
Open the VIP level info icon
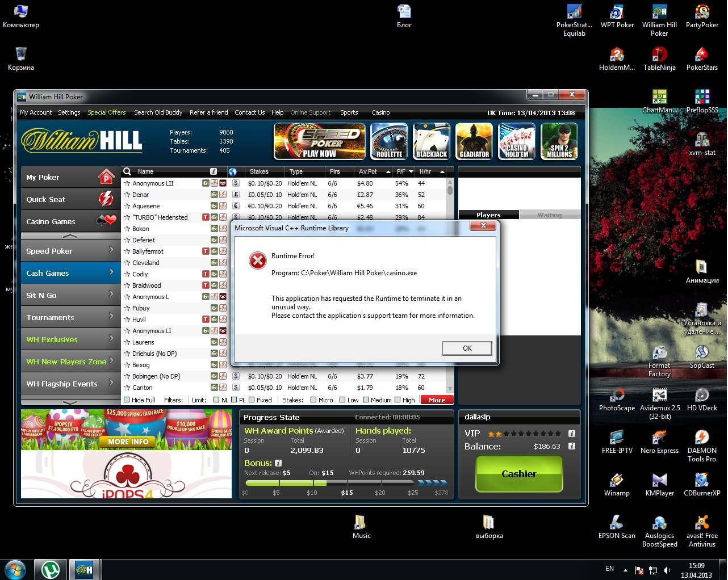click(x=572, y=434)
